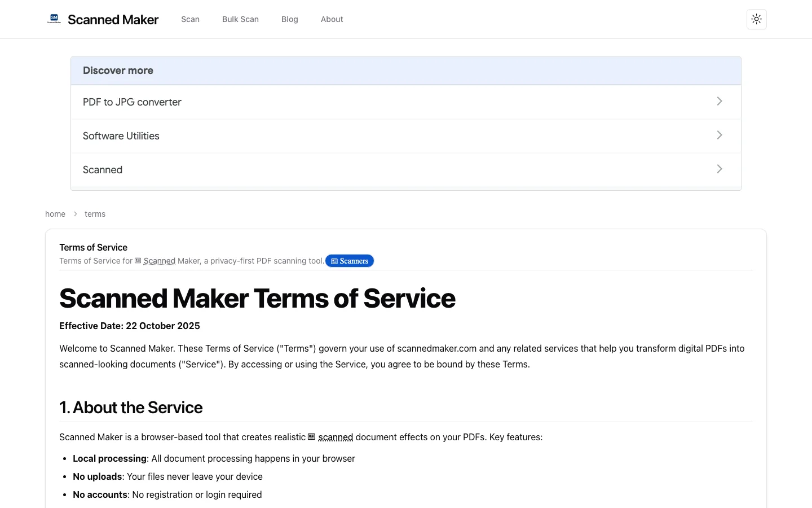Image resolution: width=812 pixels, height=508 pixels.
Task: Click the terms breadcrumb item
Action: (x=95, y=214)
